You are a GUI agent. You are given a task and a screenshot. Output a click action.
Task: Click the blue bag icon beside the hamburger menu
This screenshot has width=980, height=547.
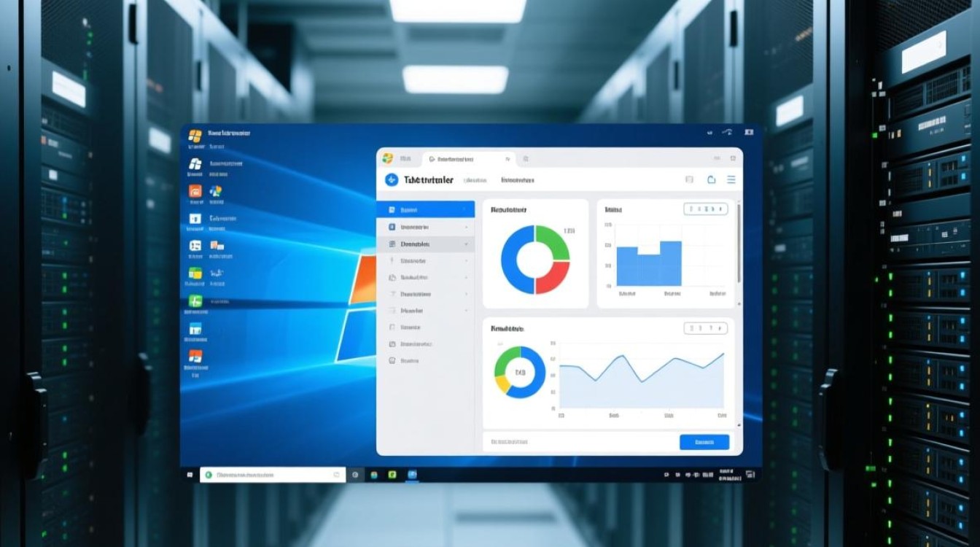coord(712,179)
